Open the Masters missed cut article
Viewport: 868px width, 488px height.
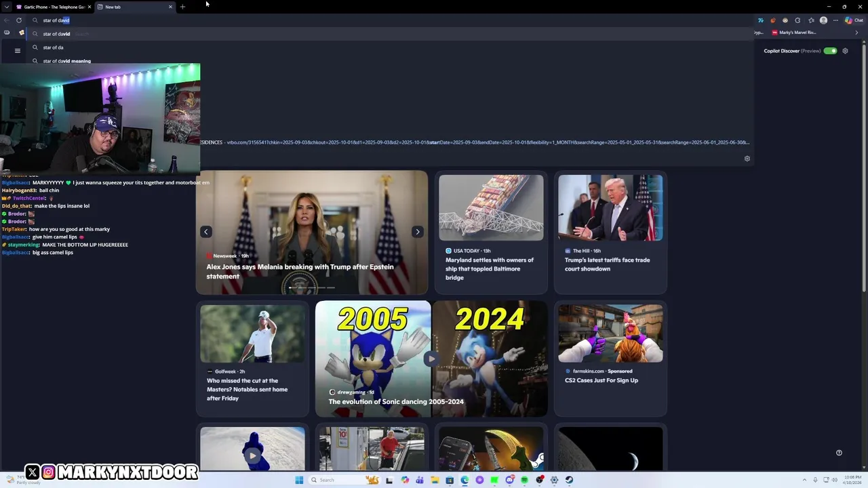click(248, 389)
